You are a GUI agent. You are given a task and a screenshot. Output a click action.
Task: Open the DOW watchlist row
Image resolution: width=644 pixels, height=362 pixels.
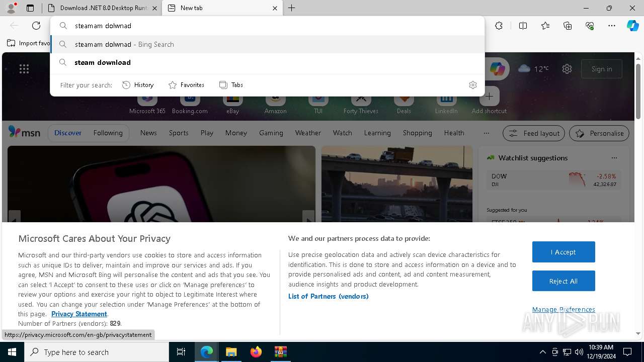[553, 180]
